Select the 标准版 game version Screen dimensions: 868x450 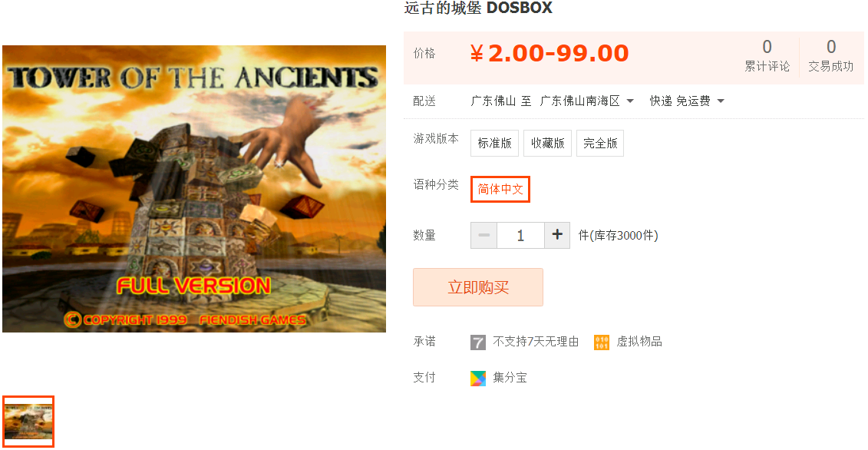coord(494,143)
